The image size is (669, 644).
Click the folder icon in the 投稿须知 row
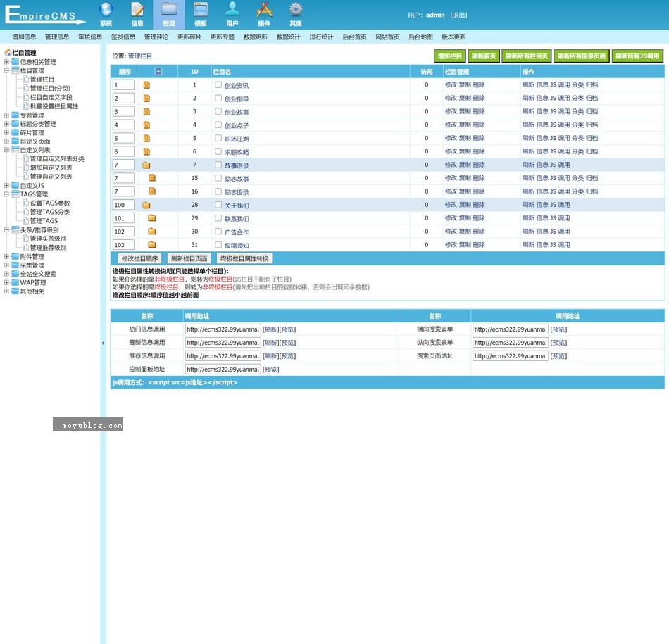(152, 245)
